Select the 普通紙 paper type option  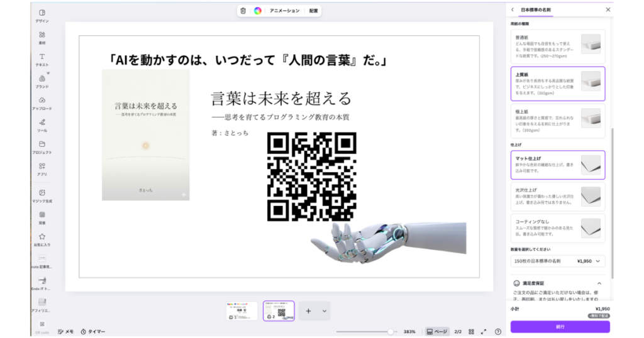[x=557, y=46]
